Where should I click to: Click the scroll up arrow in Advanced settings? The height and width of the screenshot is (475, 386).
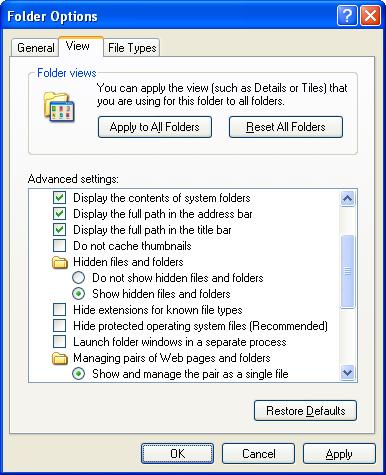(347, 199)
